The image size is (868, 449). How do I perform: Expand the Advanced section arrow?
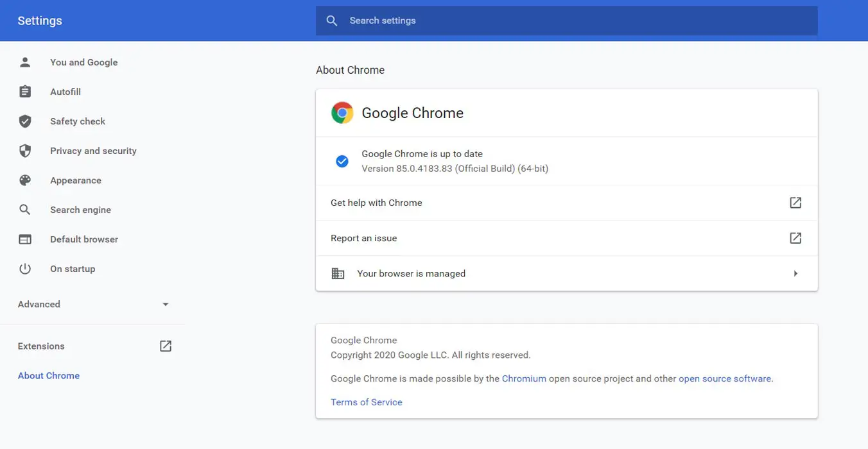[x=166, y=305]
